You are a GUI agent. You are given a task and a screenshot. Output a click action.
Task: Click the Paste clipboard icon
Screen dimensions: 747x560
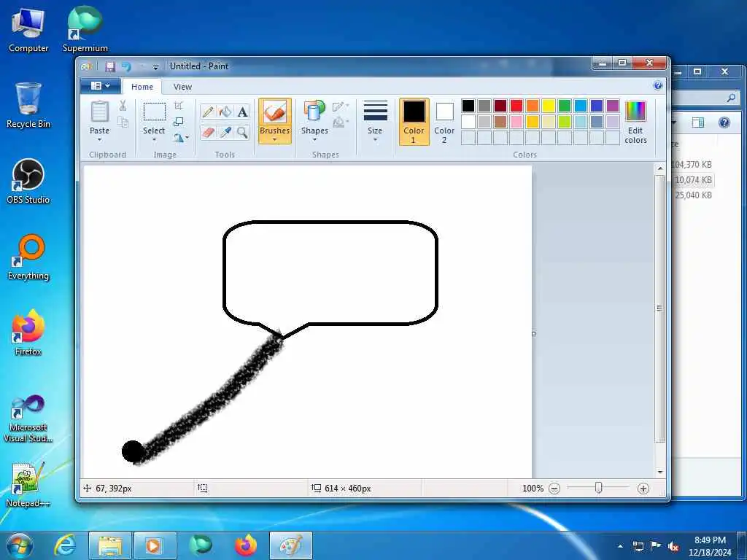[x=99, y=112]
